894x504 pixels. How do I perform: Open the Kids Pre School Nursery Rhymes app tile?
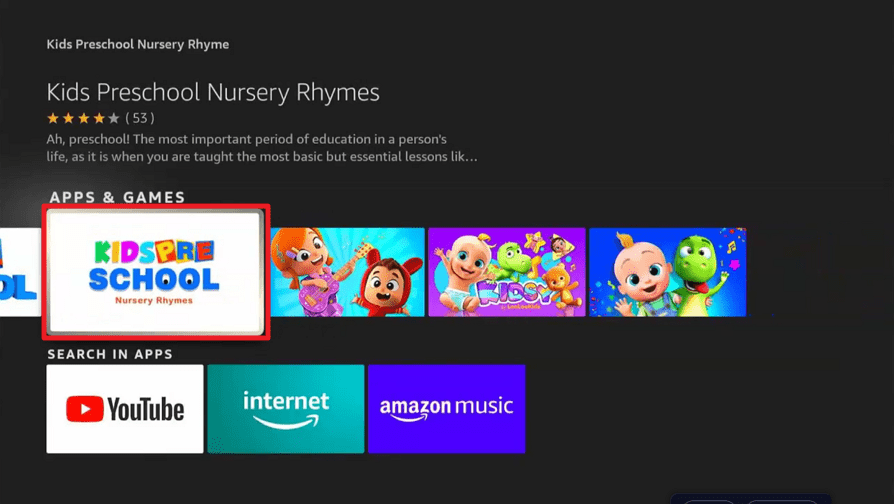coord(155,273)
